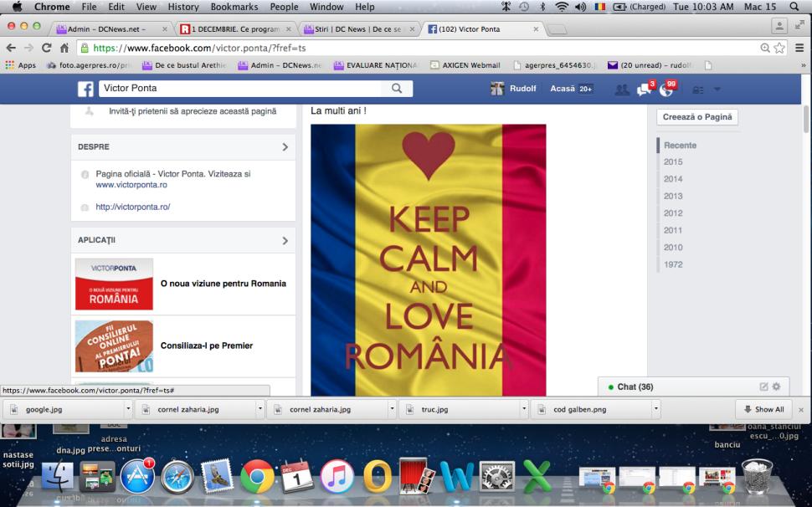812x507 pixels.
Task: Open dropdown for truc.jpg download
Action: [x=524, y=410]
